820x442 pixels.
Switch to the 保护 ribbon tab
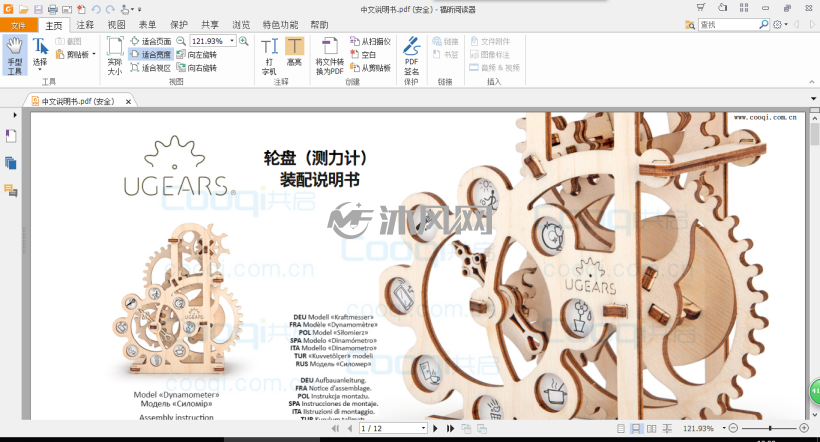click(179, 25)
